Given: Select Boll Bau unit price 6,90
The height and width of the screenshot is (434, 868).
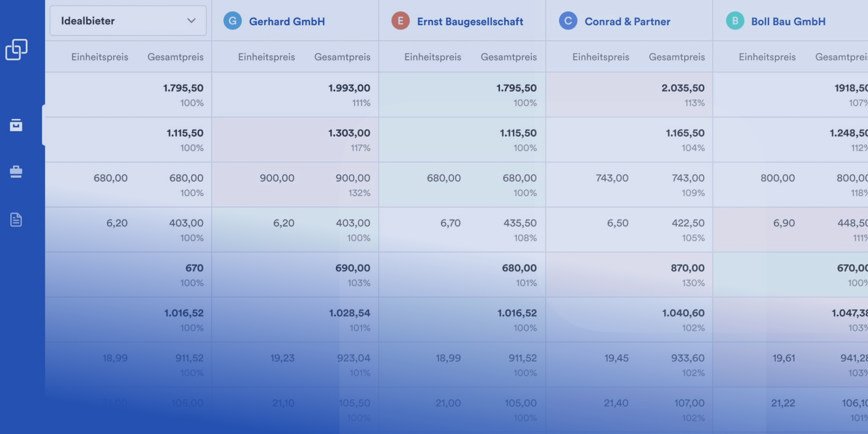Looking at the screenshot, I should 784,223.
